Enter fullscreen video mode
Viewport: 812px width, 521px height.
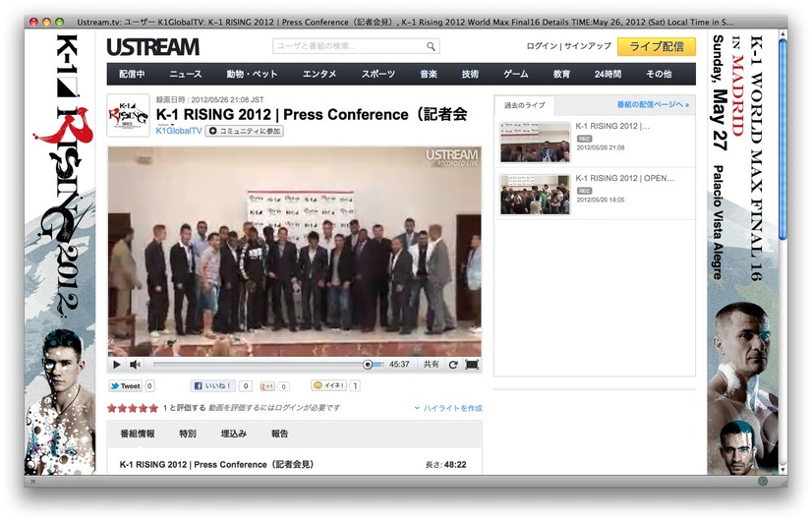(472, 365)
